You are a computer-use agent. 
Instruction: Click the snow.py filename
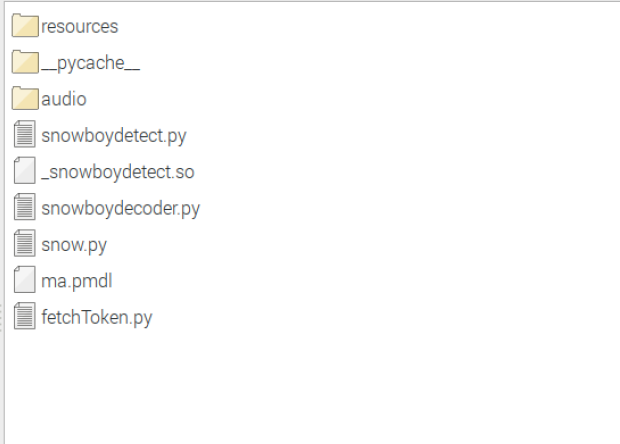coord(74,245)
